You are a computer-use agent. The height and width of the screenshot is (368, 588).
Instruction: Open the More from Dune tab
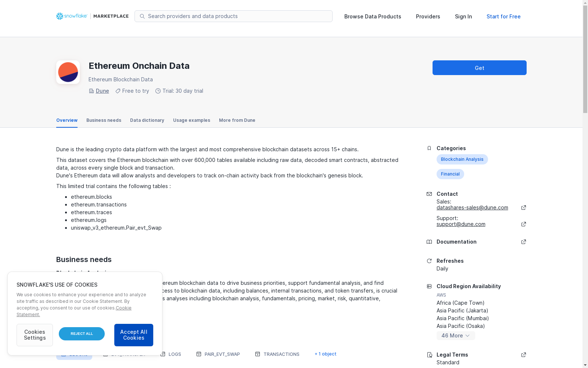(237, 120)
